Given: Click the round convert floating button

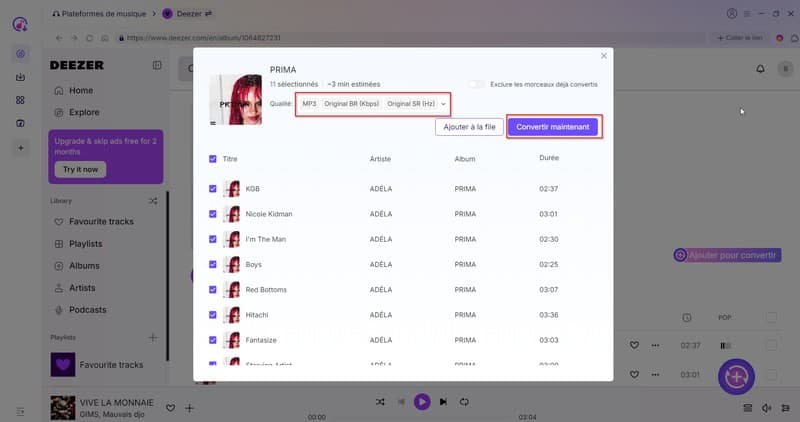Looking at the screenshot, I should coord(736,377).
